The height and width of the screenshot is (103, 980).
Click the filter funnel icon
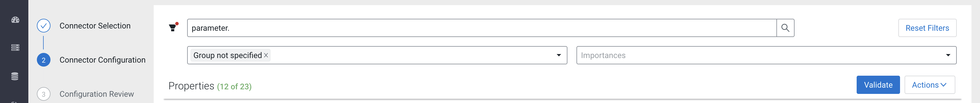click(x=173, y=27)
